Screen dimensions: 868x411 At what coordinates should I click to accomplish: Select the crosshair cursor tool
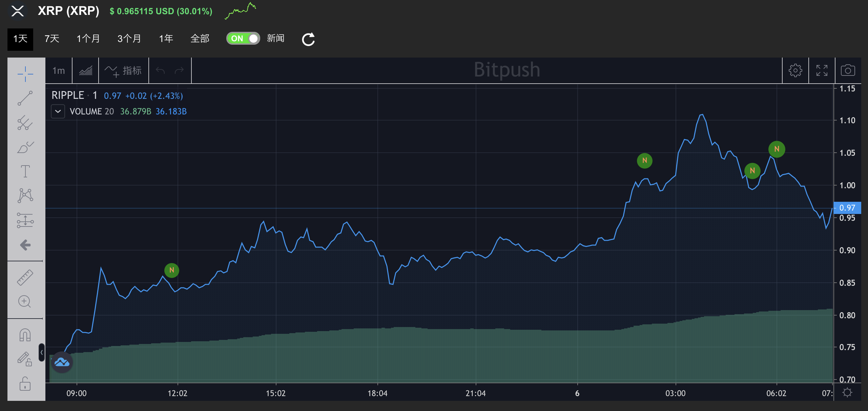coord(25,74)
